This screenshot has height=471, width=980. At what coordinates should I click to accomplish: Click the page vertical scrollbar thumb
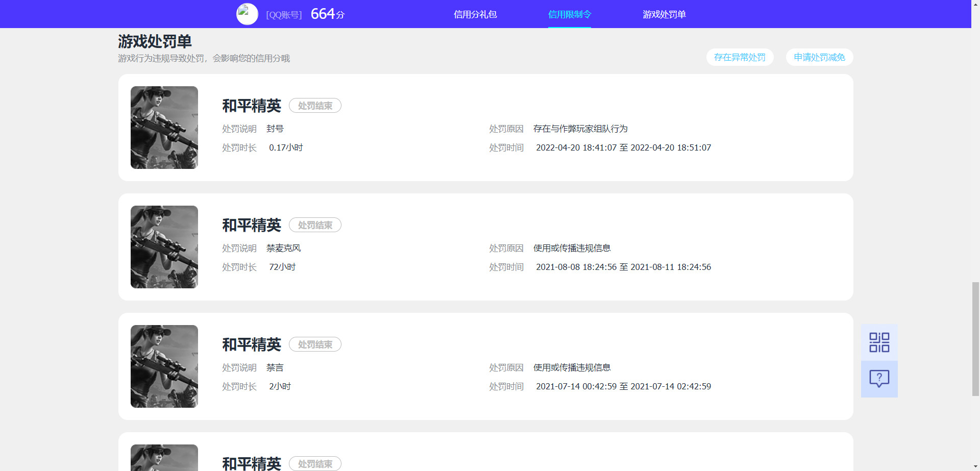click(x=975, y=338)
